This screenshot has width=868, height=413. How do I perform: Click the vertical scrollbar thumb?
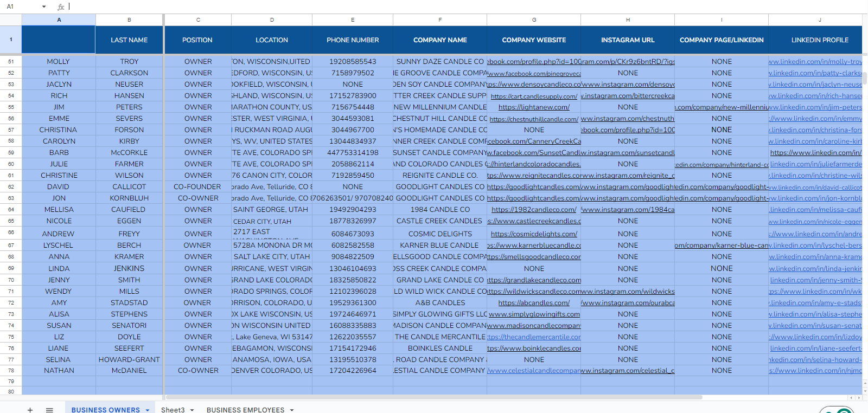(865, 78)
